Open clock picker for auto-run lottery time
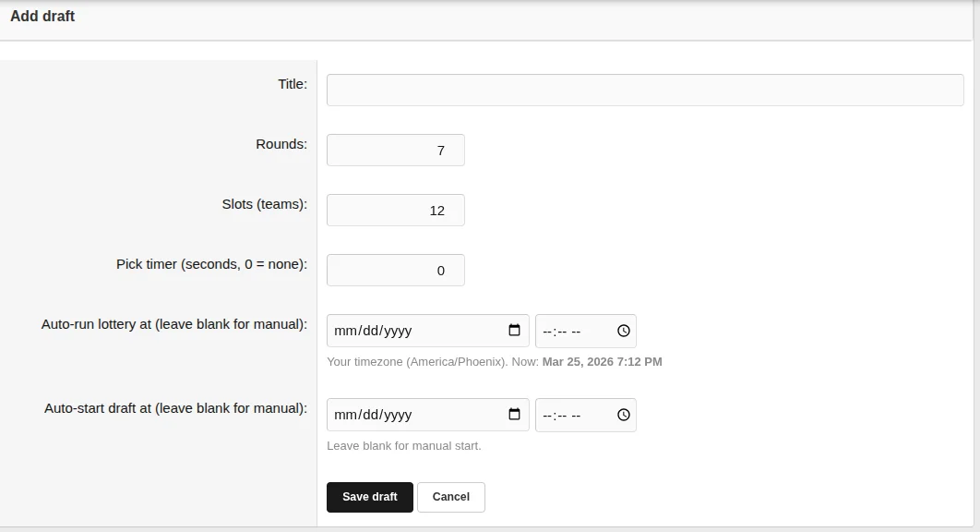The image size is (980, 532). (x=623, y=331)
